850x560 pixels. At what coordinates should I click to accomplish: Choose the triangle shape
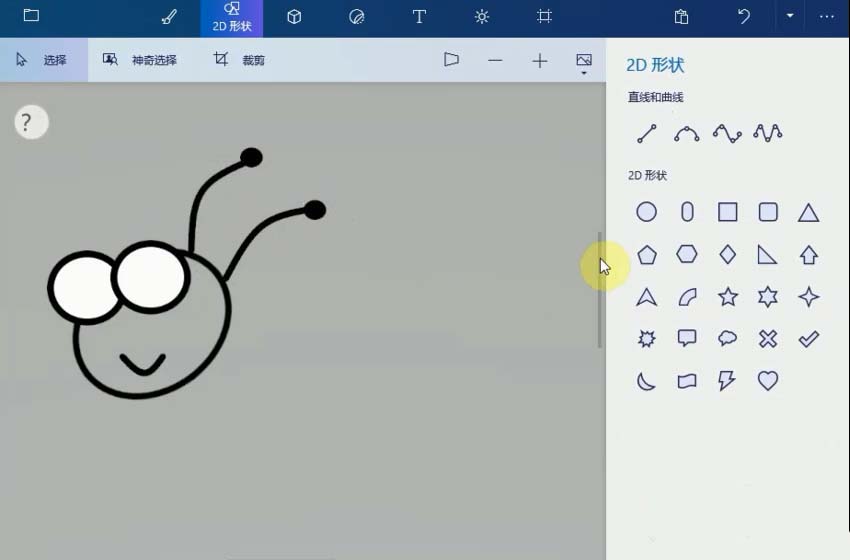tap(808, 213)
